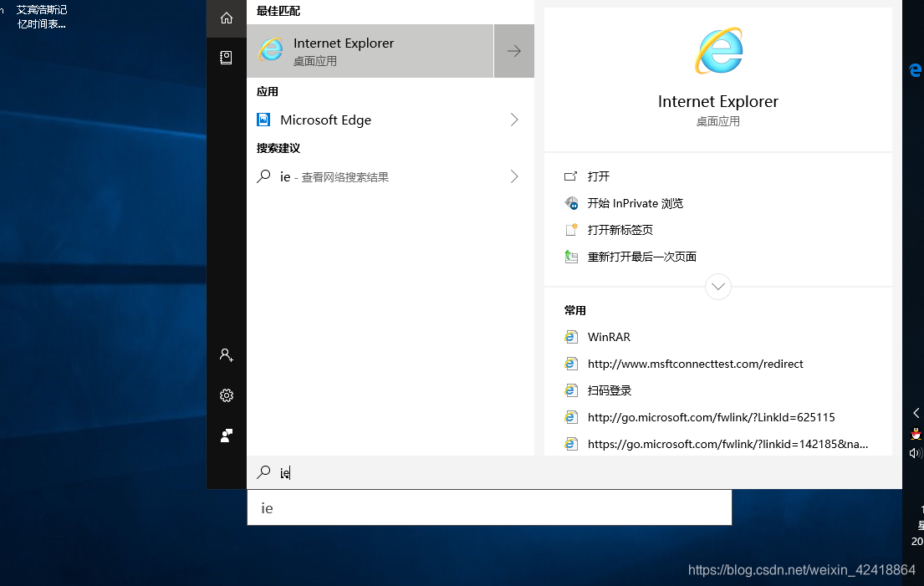Select Internet Explorer best match result
This screenshot has height=586, width=924.
[x=370, y=51]
